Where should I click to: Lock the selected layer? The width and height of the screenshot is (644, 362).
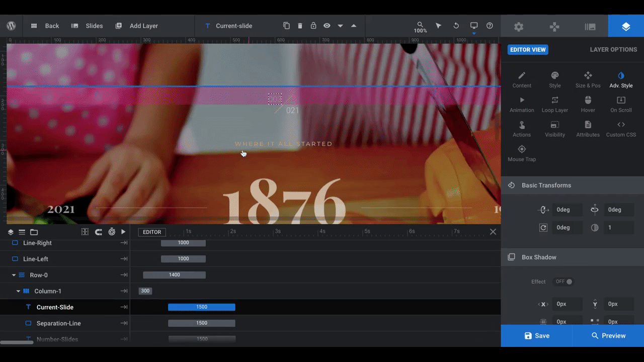coord(313,26)
